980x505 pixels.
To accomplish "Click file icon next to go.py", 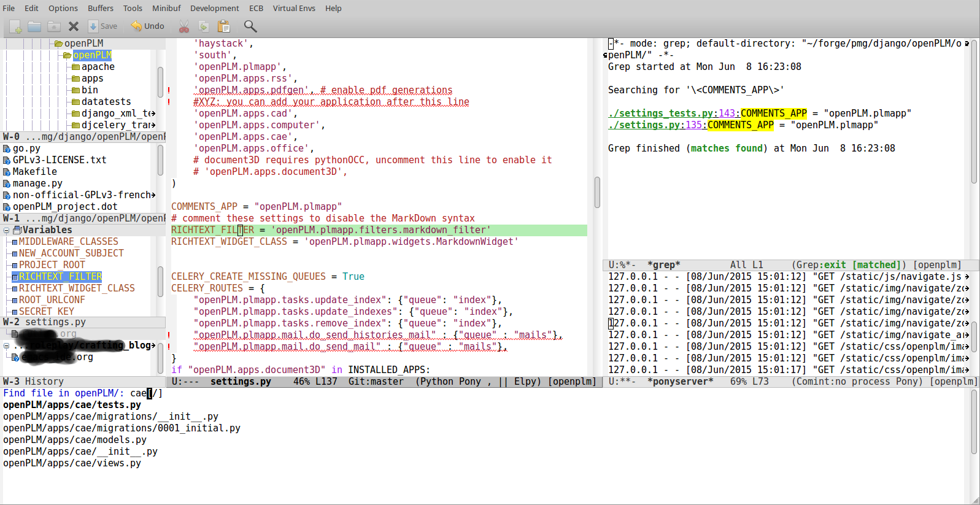I will click(7, 148).
